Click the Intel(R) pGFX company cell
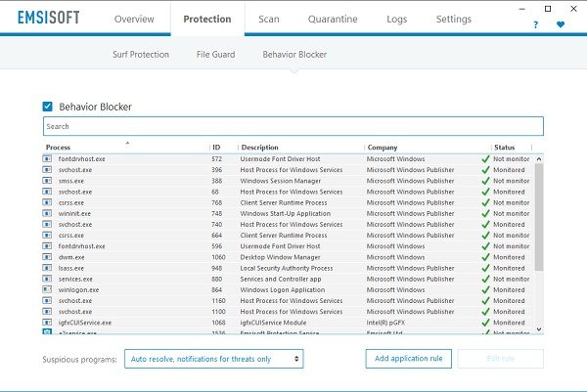 point(385,322)
